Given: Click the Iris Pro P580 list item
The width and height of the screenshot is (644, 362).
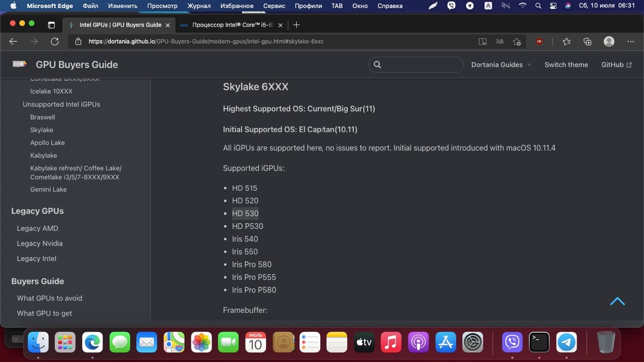Looking at the screenshot, I should tap(254, 290).
